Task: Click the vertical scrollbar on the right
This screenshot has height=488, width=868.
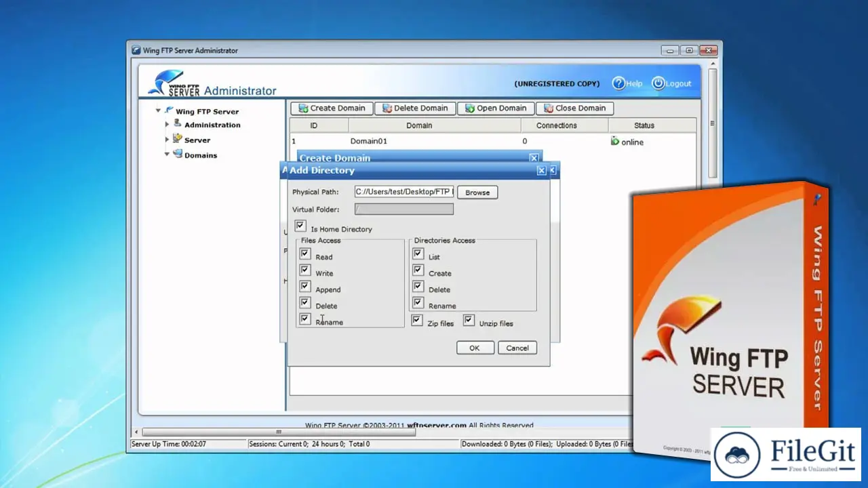Action: [x=711, y=123]
